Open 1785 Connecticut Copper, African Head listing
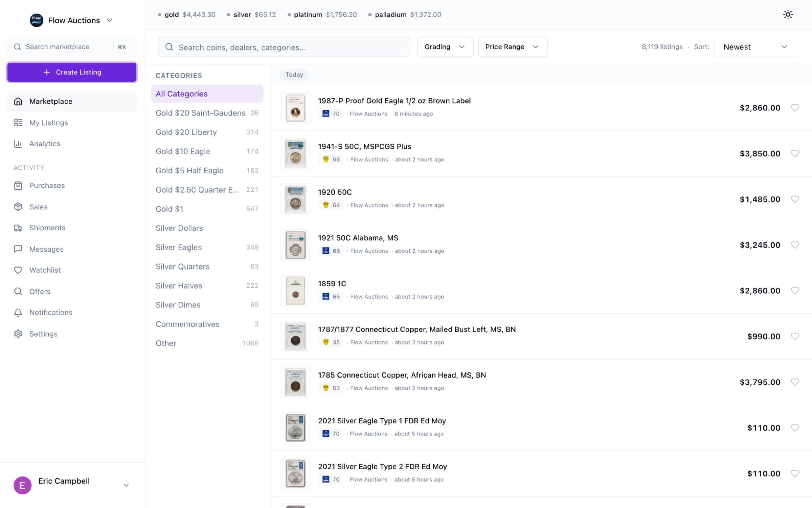 402,375
